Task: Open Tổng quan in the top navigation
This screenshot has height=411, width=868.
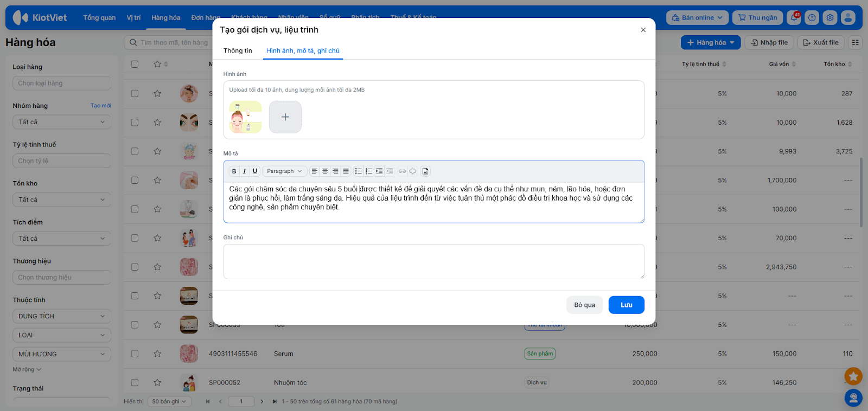Action: [x=99, y=18]
